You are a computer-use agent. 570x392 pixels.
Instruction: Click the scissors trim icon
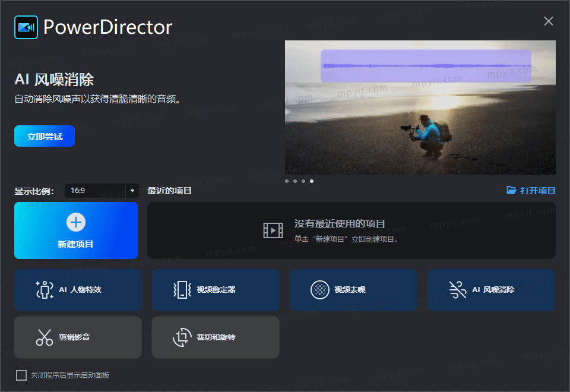[45, 337]
